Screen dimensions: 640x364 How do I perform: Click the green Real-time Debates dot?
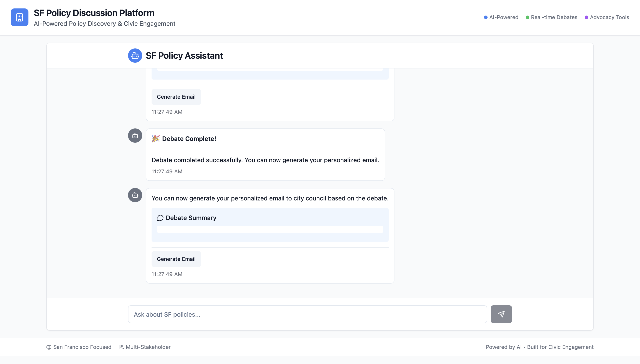(527, 17)
